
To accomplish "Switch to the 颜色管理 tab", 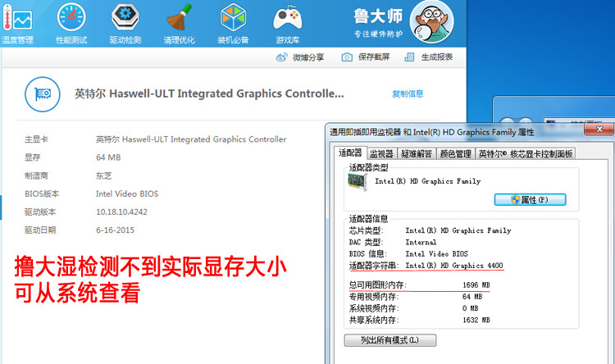I will coord(455,154).
